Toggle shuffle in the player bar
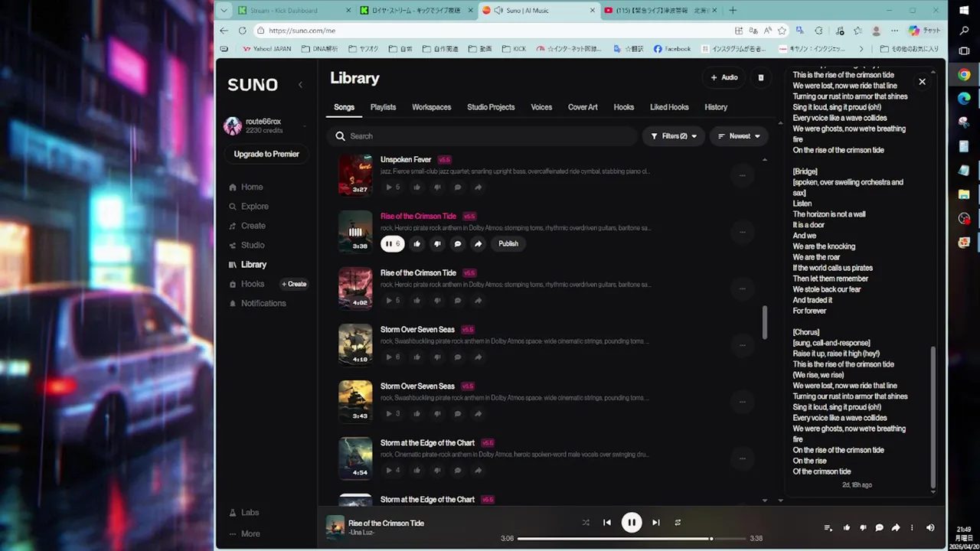 tap(586, 523)
